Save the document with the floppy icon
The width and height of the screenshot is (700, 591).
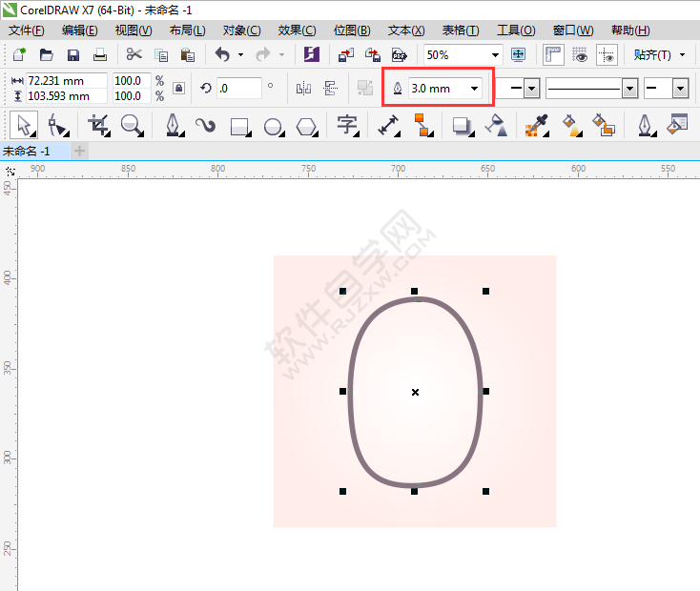tap(72, 55)
